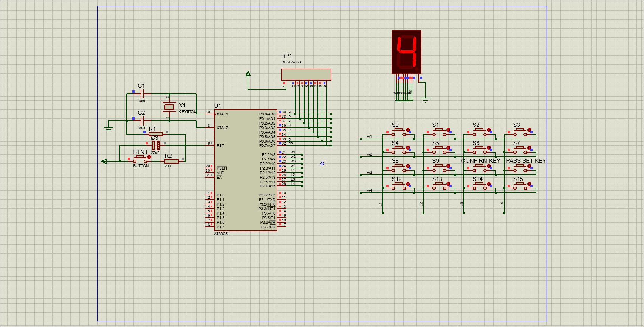This screenshot has height=327, width=644.
Task: Select the C3 22uF electrolytic capacitor
Action: tap(156, 145)
